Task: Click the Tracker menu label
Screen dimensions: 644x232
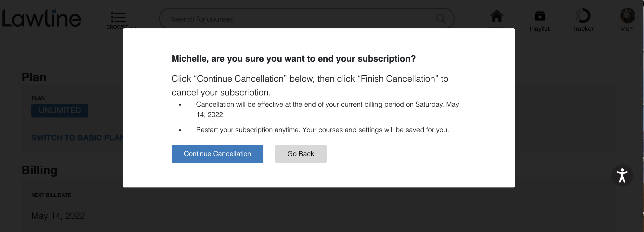Action: point(583,29)
